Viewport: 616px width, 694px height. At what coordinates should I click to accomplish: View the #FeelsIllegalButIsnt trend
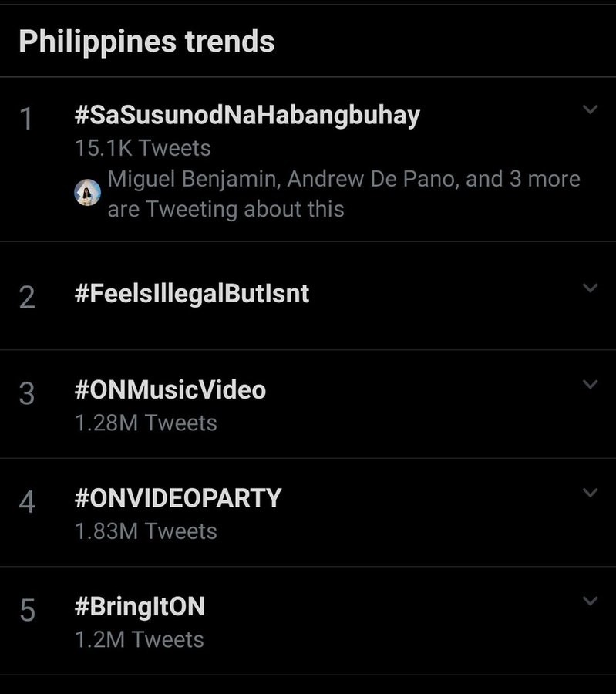point(192,294)
